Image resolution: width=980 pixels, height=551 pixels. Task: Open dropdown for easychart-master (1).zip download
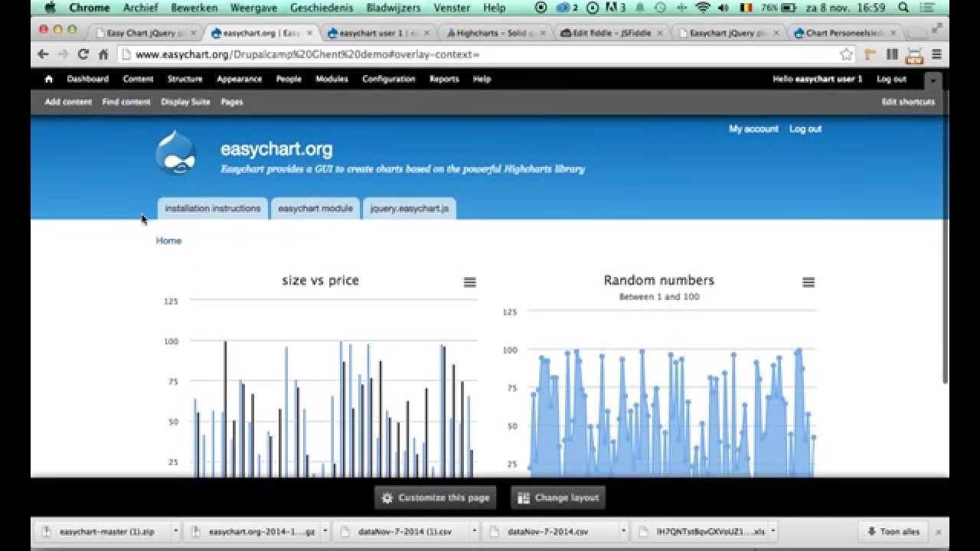(x=176, y=530)
